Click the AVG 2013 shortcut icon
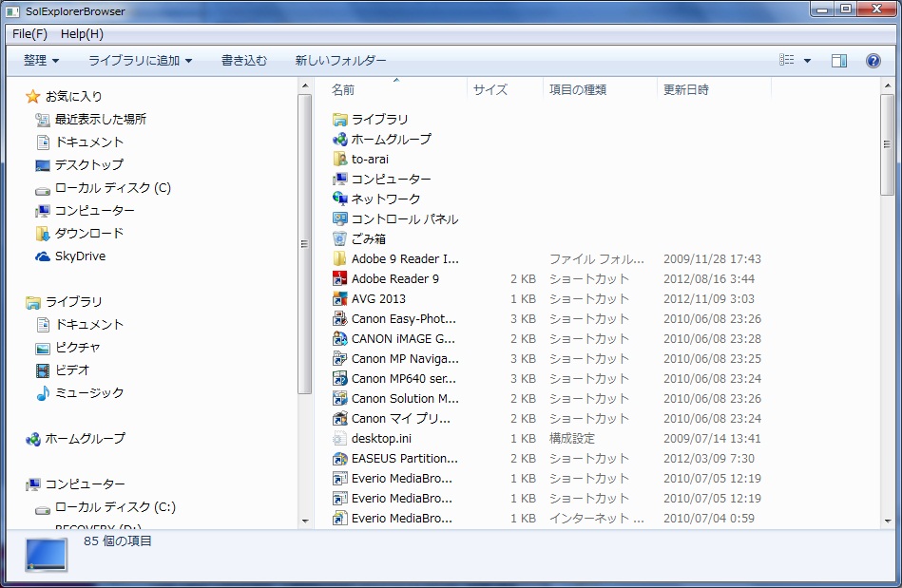 pyautogui.click(x=340, y=299)
